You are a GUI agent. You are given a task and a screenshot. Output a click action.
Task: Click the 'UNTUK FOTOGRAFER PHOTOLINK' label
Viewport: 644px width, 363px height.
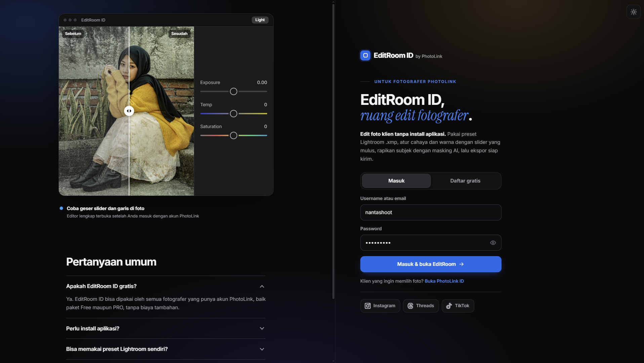pos(415,82)
